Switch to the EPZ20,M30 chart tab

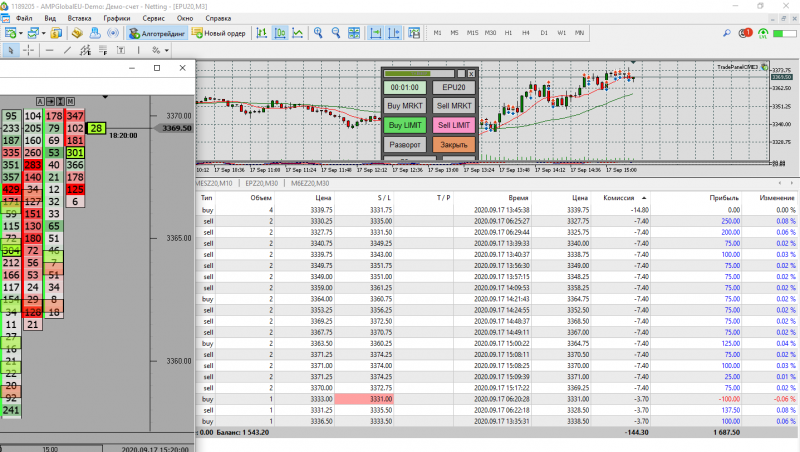pyautogui.click(x=262, y=184)
